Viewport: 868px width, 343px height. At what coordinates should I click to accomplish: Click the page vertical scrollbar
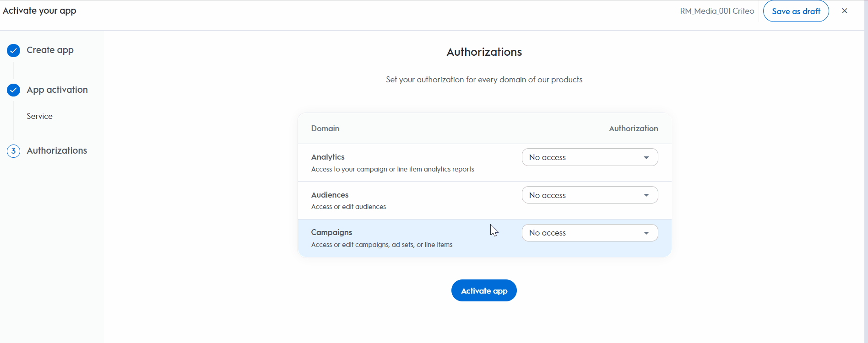click(x=866, y=171)
